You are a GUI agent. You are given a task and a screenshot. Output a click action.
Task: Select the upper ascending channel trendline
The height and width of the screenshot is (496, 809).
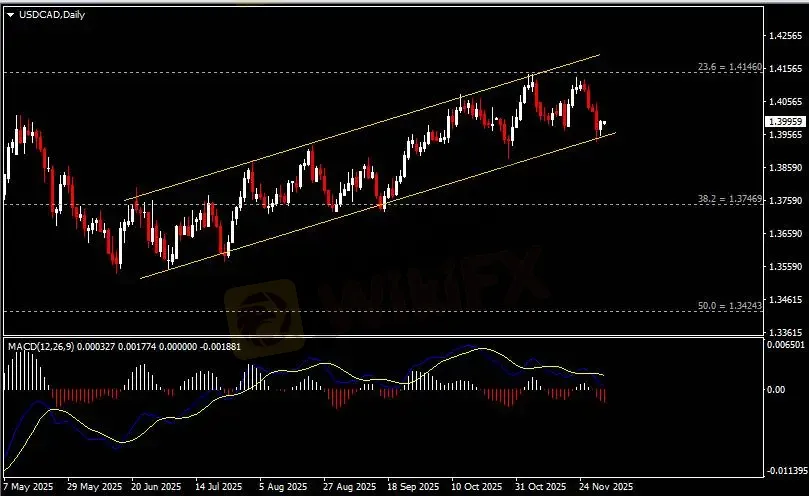pos(361,128)
